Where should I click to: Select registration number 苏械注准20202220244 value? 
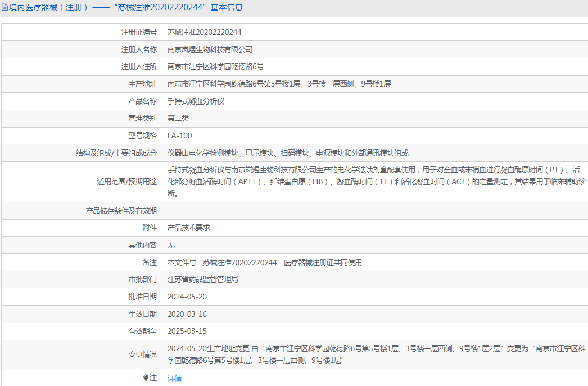click(205, 32)
